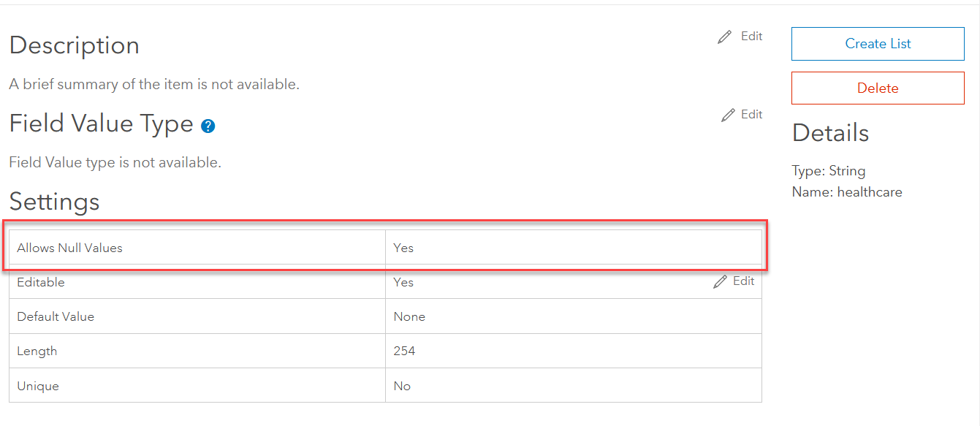Viewport: 980px width, 426px height.
Task: Click the pencil icon beside Description's Edit
Action: (x=725, y=37)
